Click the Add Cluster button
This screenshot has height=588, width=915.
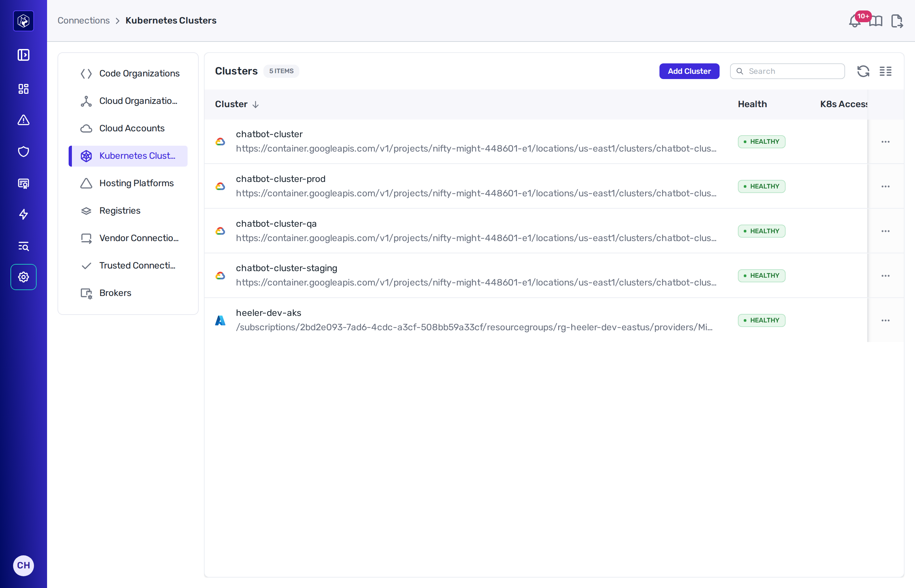(x=689, y=72)
